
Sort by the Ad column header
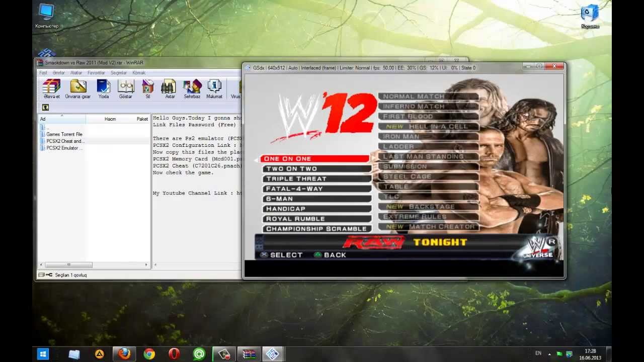tap(62, 119)
